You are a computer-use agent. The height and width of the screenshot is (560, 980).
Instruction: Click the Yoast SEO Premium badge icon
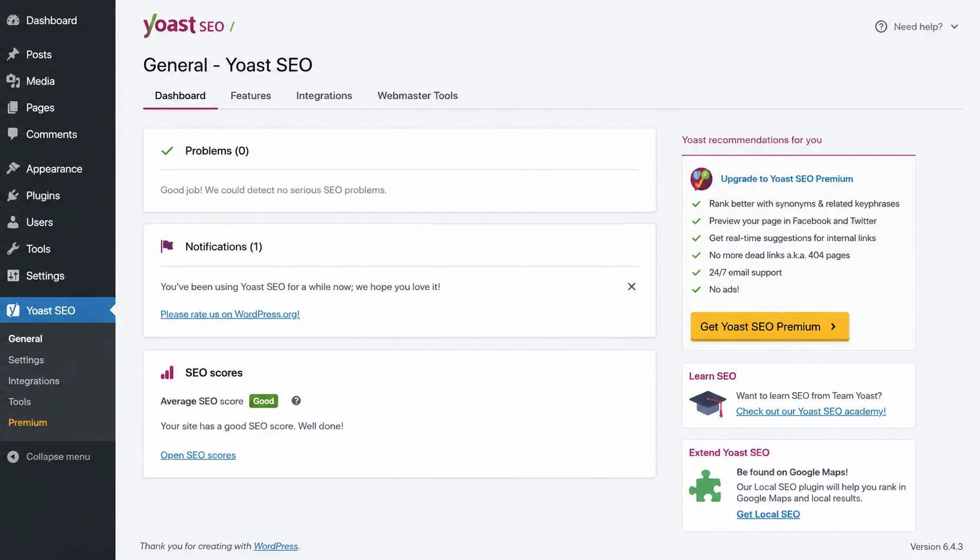tap(701, 179)
